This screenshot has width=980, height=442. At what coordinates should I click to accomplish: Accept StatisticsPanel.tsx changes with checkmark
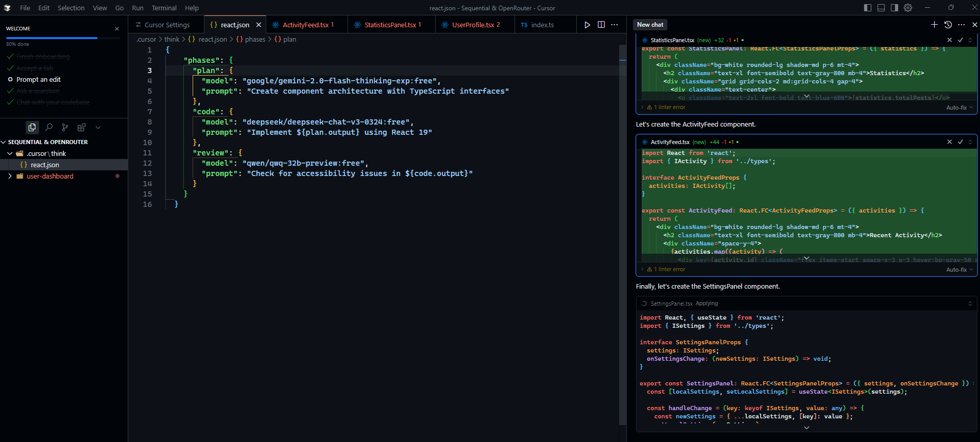click(960, 40)
